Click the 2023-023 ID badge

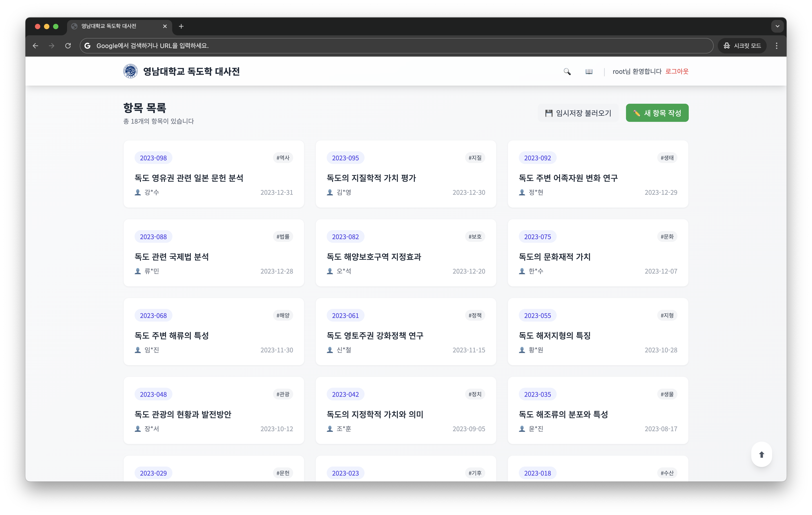(345, 473)
